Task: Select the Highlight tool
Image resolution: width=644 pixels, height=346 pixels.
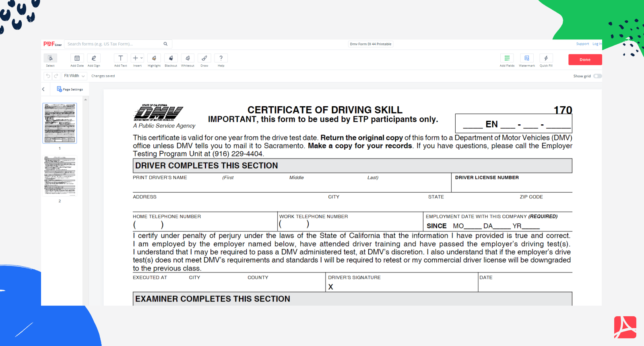Action: click(x=154, y=59)
